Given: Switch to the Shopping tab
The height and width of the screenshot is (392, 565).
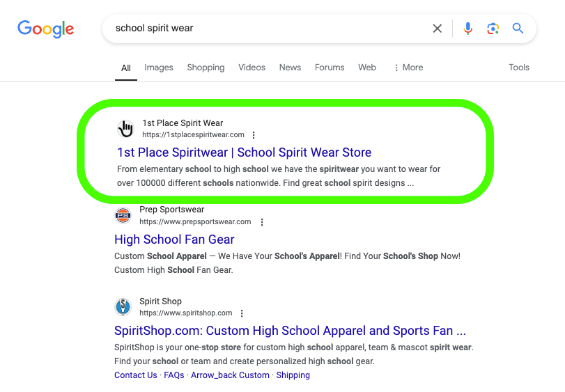Looking at the screenshot, I should coord(206,68).
